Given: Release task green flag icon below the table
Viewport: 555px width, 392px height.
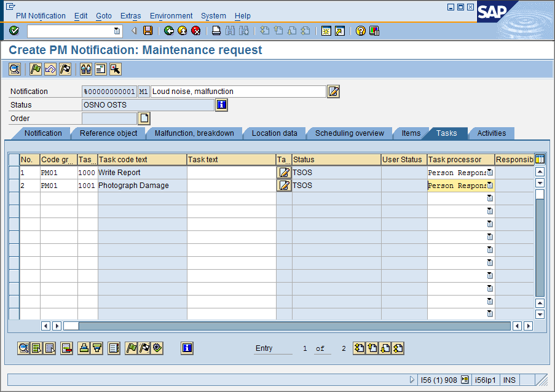Looking at the screenshot, I should coord(131,348).
